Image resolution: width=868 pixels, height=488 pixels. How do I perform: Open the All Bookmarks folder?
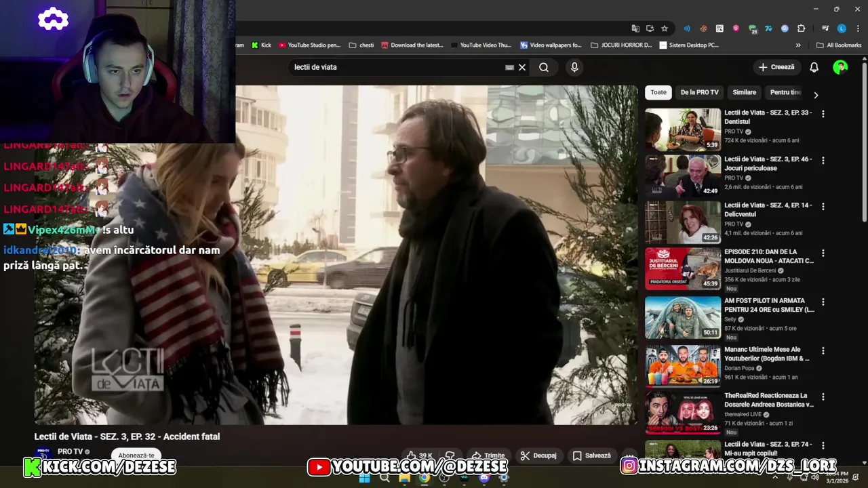(x=839, y=45)
